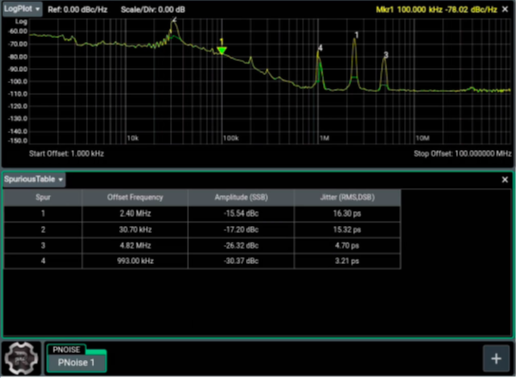Viewport: 516px width, 378px height.
Task: Click spur label 1 on the plot
Action: [x=357, y=35]
